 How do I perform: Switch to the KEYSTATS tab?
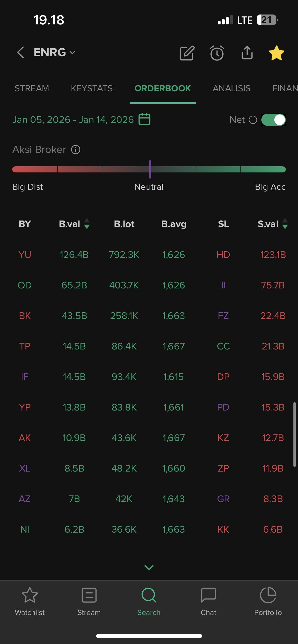[92, 88]
